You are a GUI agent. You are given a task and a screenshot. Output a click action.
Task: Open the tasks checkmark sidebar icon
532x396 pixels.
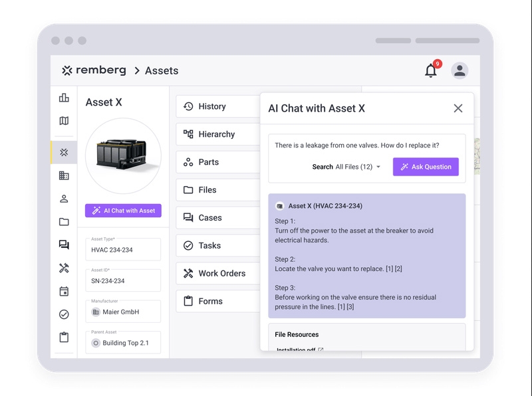[64, 314]
